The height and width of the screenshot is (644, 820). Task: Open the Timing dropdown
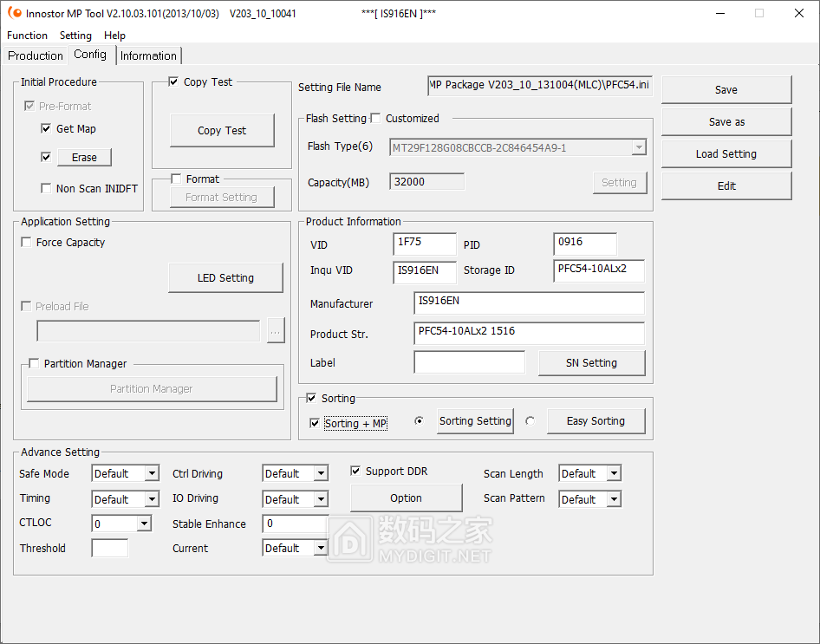[x=152, y=499]
